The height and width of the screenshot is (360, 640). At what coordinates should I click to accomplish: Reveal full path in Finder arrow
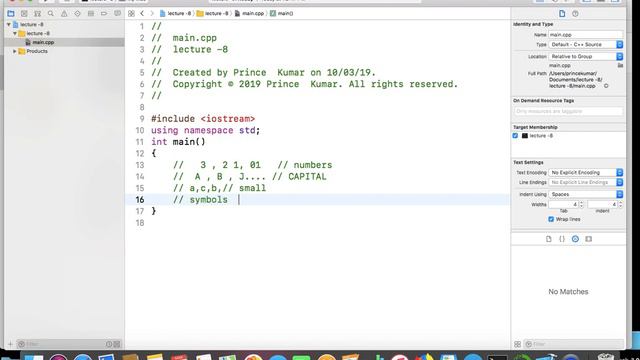606,86
